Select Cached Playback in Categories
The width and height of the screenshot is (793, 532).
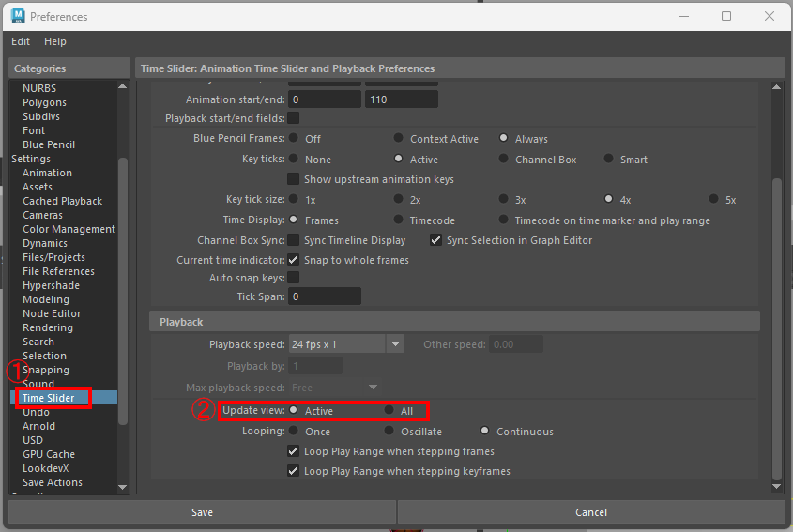click(x=62, y=201)
